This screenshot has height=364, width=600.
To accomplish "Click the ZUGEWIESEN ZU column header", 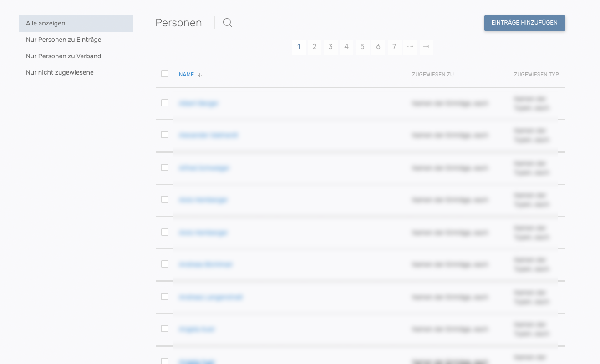I will pyautogui.click(x=432, y=75).
